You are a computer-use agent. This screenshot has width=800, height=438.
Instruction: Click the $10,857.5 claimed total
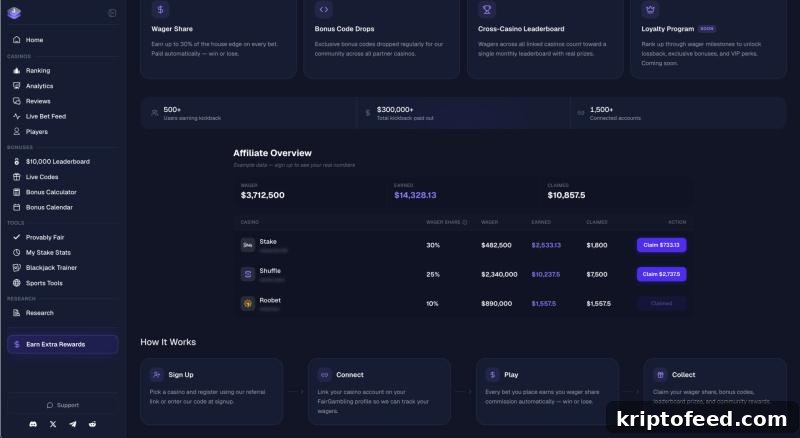point(566,195)
